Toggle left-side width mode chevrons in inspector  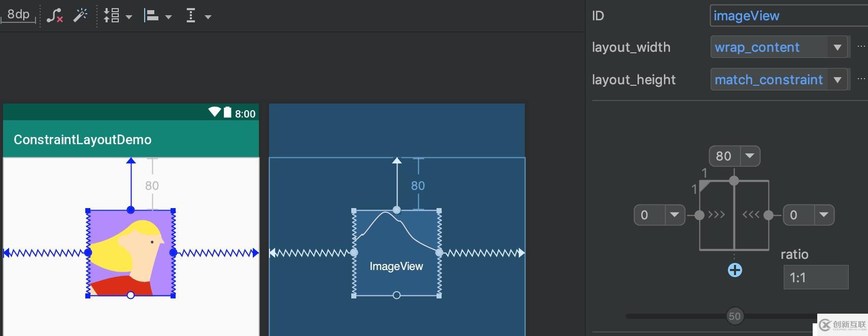coord(716,215)
